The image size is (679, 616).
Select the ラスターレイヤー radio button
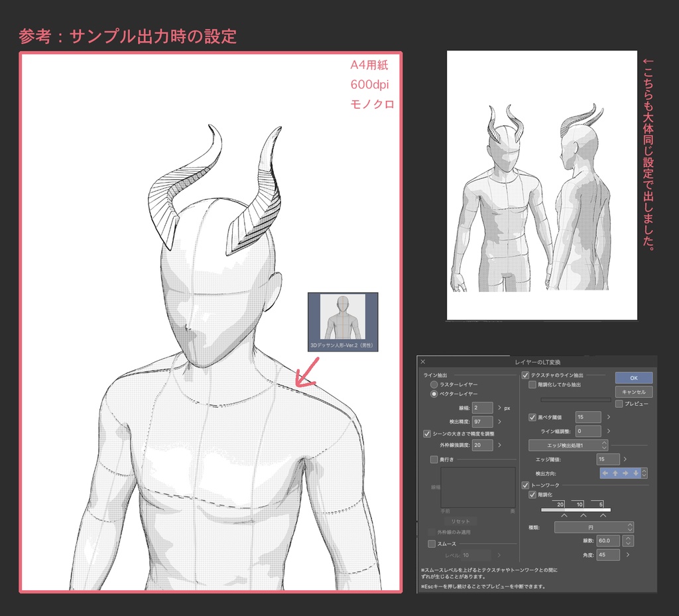(x=434, y=385)
